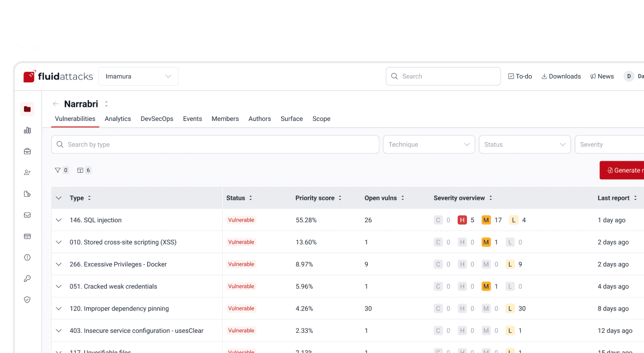Open the bar chart analytics sidebar icon
Image resolution: width=644 pixels, height=353 pixels.
pyautogui.click(x=27, y=130)
